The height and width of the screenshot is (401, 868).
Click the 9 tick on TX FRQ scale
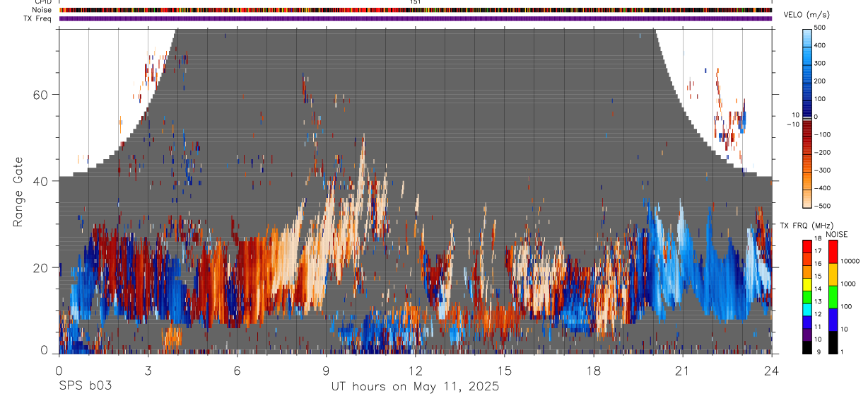(x=818, y=351)
